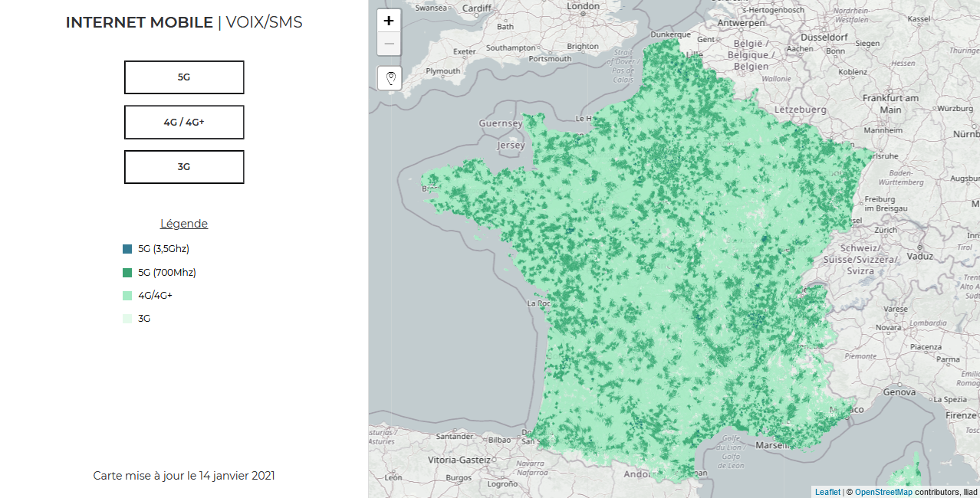
Task: Select the 5G (3,5Ghz) color swatch
Action: [127, 248]
